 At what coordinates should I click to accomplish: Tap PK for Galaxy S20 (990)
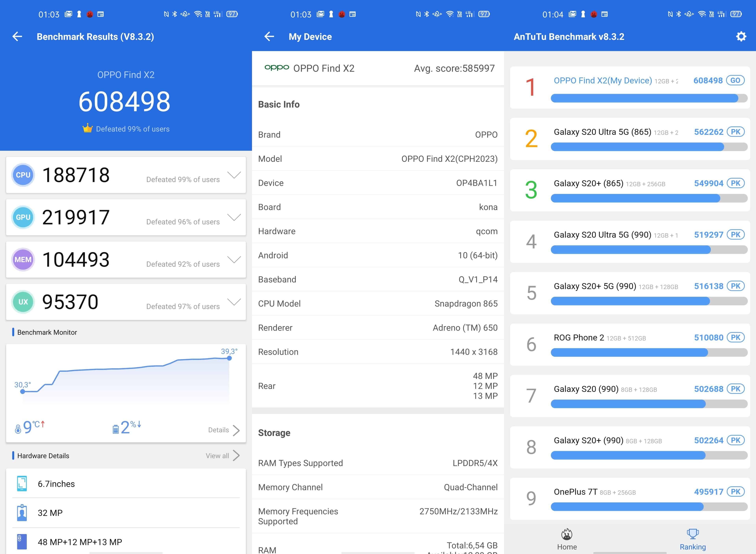(x=736, y=389)
